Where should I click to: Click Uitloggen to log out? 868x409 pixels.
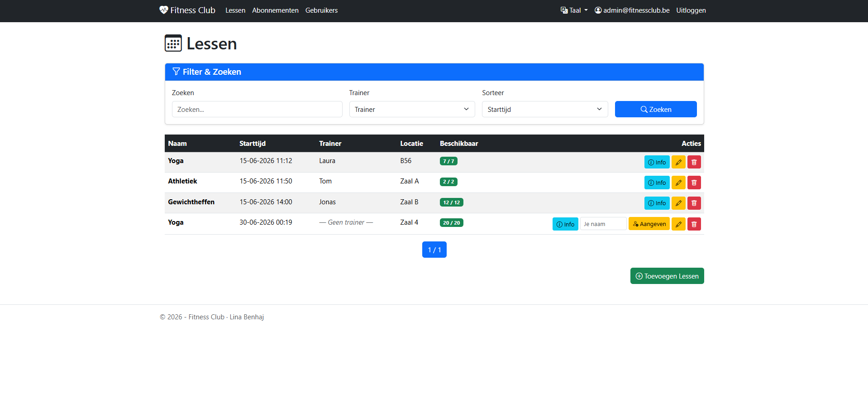[691, 10]
